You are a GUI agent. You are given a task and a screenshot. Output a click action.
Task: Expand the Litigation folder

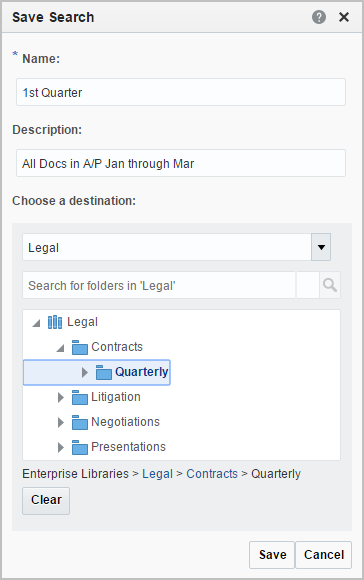(61, 397)
